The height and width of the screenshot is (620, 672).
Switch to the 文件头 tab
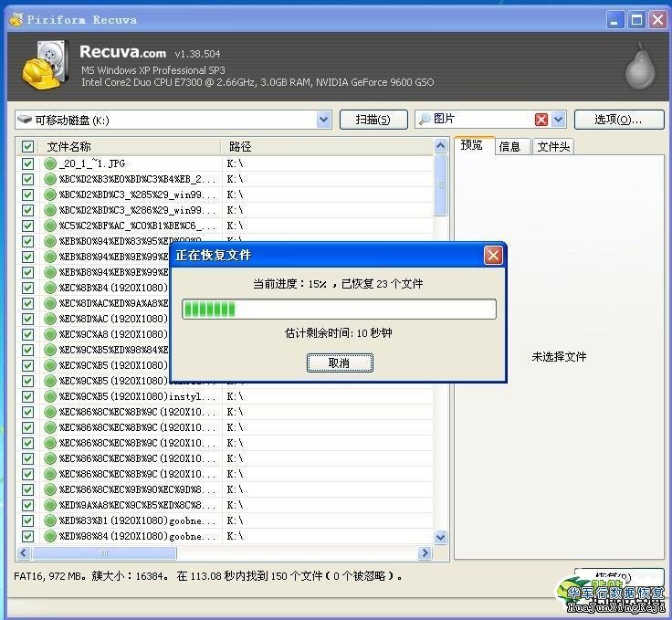[553, 146]
